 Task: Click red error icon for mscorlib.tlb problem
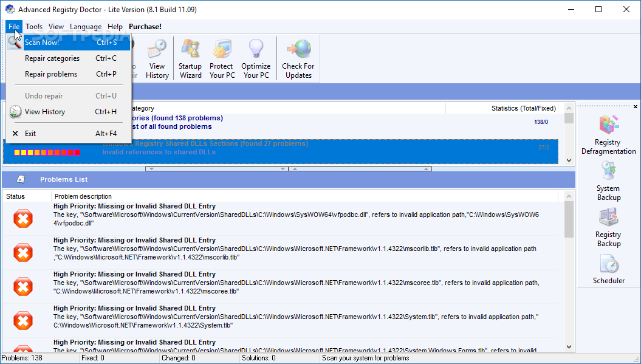[x=23, y=252]
